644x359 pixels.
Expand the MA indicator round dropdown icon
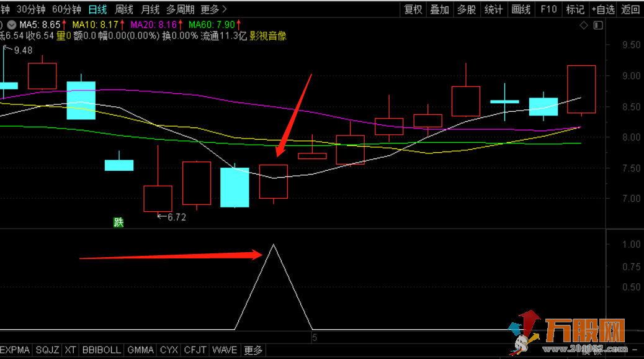click(12, 25)
